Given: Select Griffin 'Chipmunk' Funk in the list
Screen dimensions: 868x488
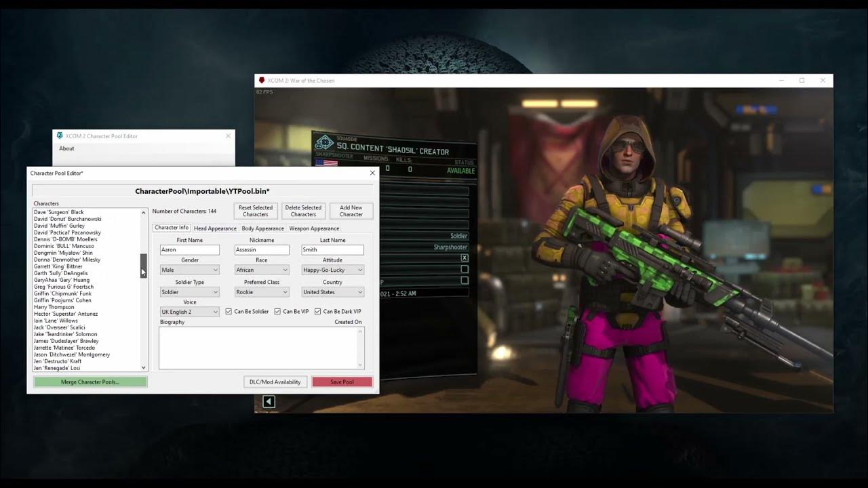Looking at the screenshot, I should 62,293.
